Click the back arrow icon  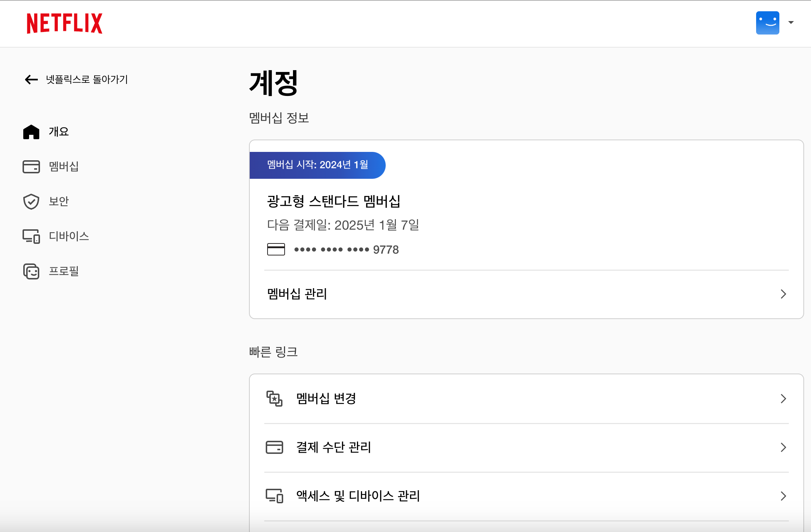(31, 80)
